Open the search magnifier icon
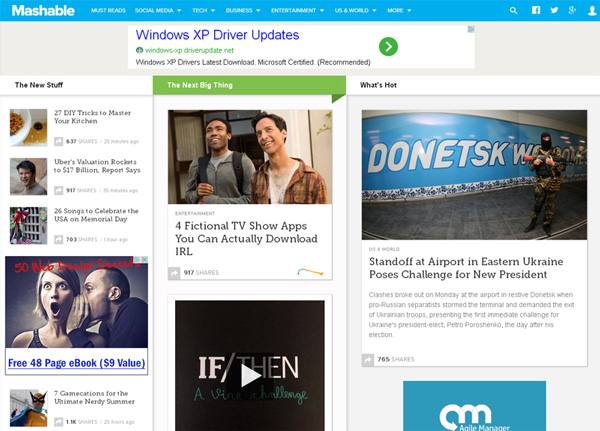 point(513,10)
